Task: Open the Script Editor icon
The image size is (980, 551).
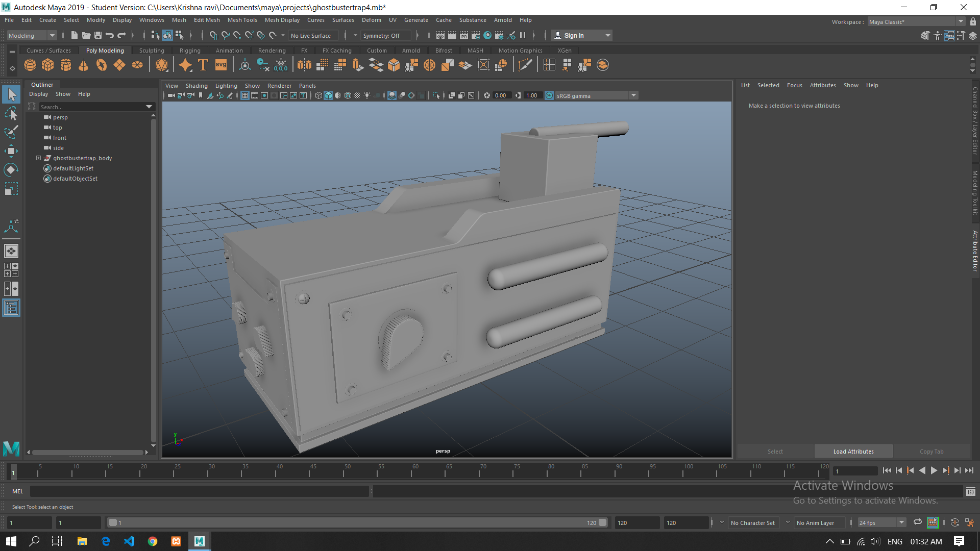Action: coord(971,491)
